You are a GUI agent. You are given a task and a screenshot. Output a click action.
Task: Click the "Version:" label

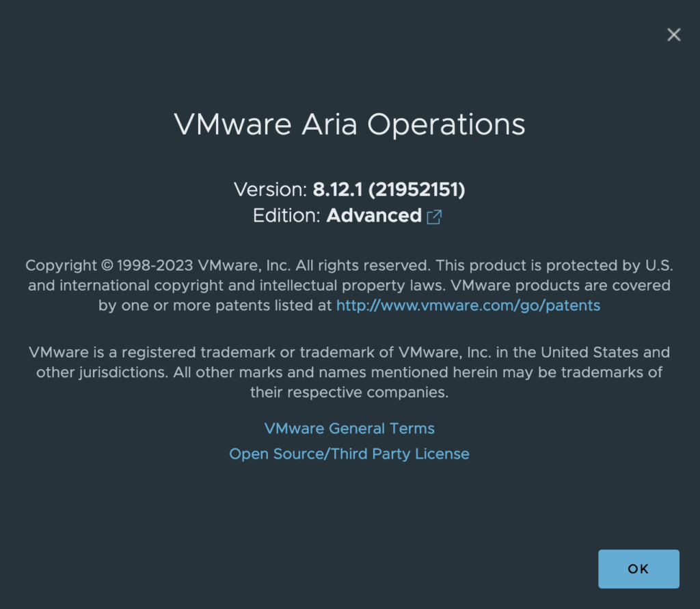pos(270,189)
